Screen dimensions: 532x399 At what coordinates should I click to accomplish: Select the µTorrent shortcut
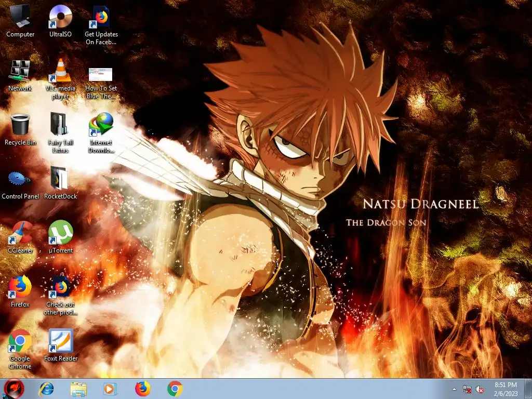(x=60, y=237)
